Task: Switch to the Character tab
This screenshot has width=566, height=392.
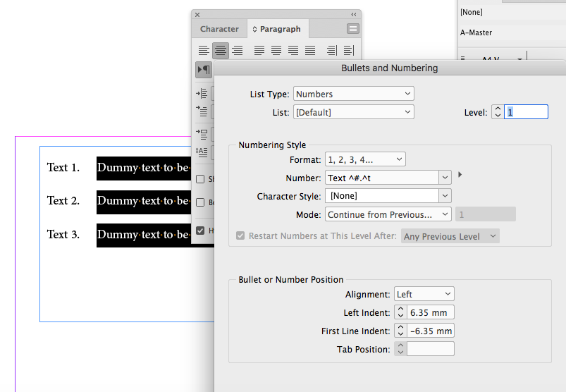Action: (x=219, y=29)
